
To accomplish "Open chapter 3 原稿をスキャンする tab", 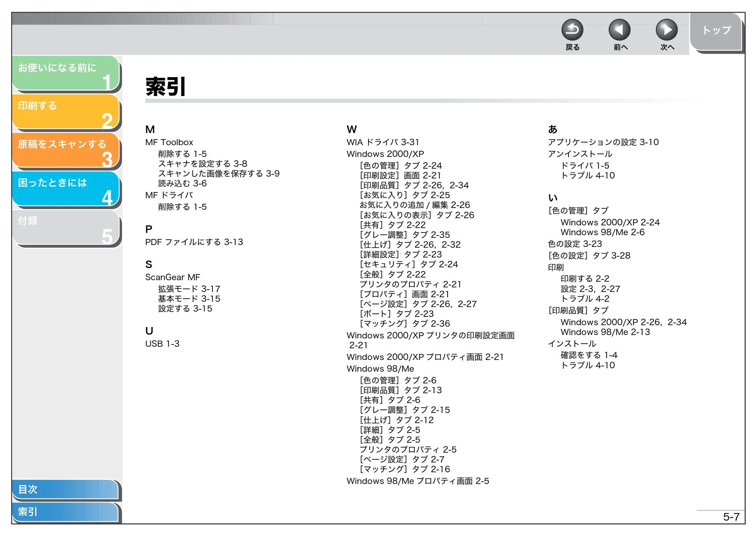I will [x=66, y=150].
